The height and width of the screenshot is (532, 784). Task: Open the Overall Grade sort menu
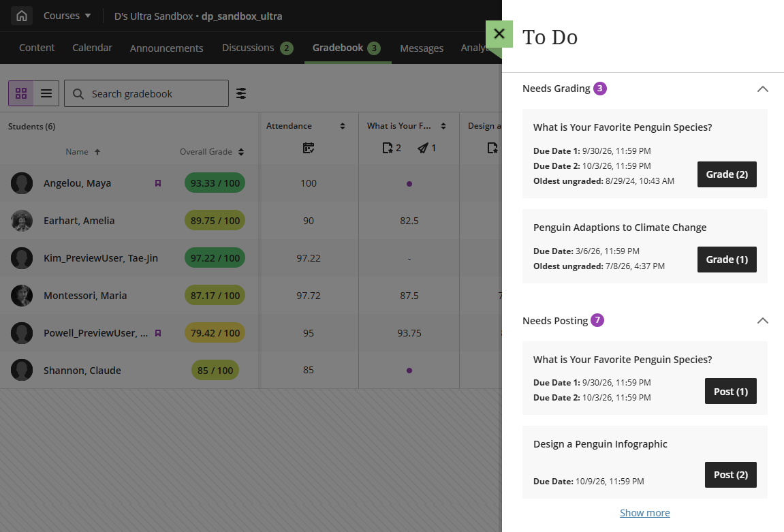[x=241, y=152]
